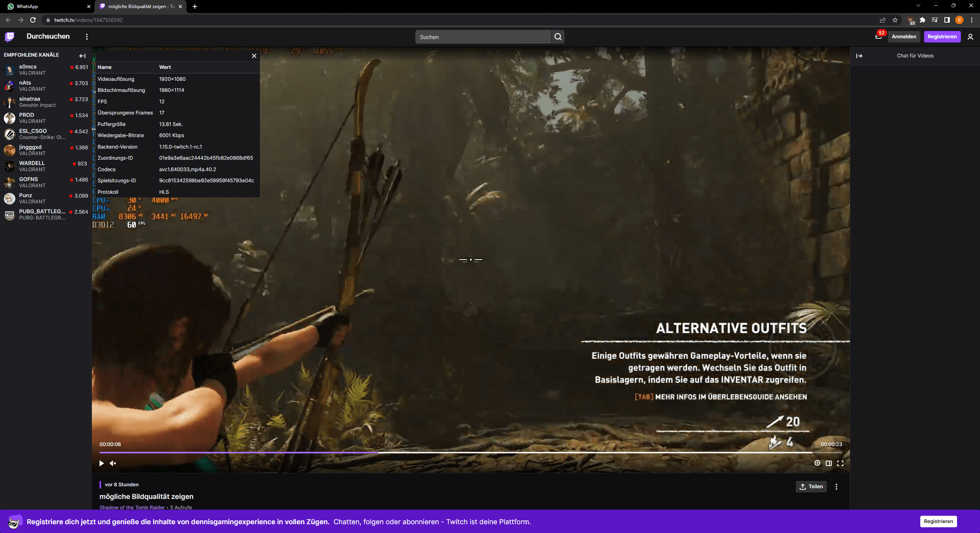Click the Bildschirmauflösung 1980×1114 value

(171, 90)
